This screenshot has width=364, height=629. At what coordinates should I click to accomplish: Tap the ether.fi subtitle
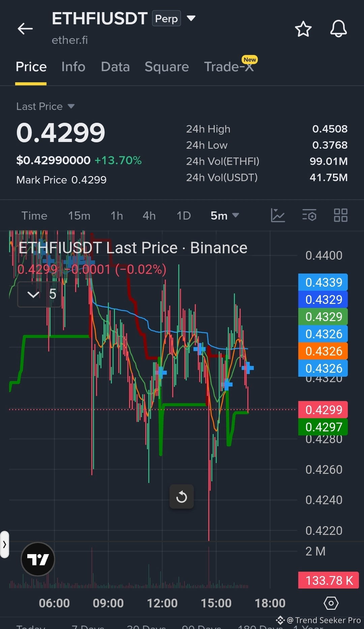[70, 40]
